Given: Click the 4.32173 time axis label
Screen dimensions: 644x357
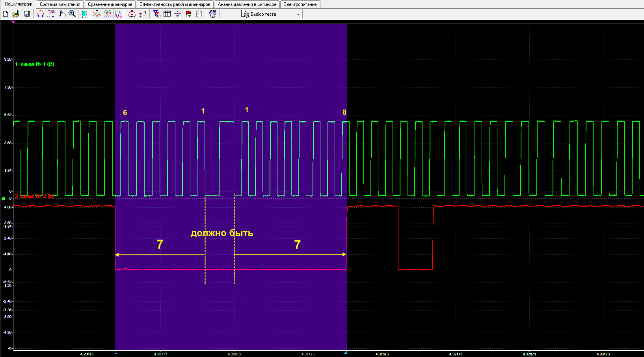Looking at the screenshot, I should coord(456,354).
